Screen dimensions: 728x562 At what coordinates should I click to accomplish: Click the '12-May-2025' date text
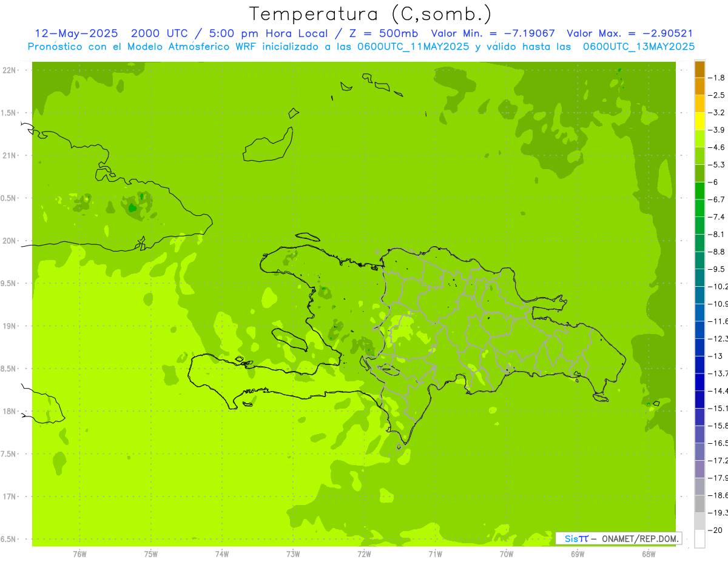click(76, 33)
